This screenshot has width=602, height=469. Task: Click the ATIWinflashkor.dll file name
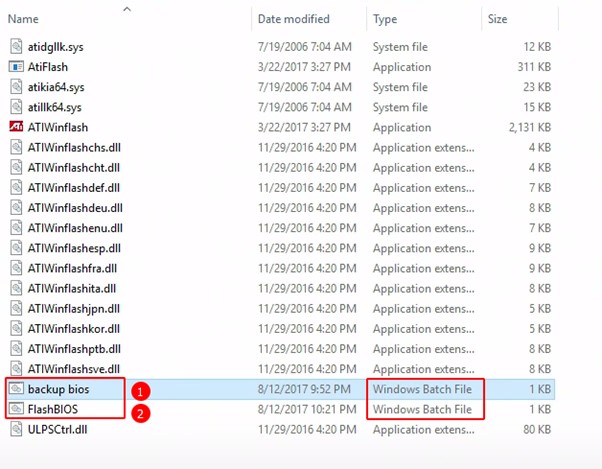tap(75, 328)
